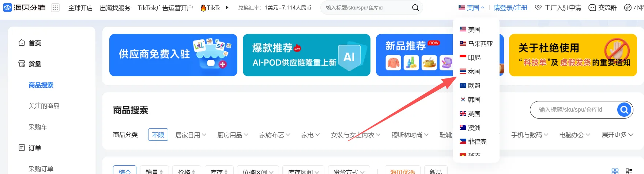
Task: Sort by 库存
Action: tap(219, 170)
